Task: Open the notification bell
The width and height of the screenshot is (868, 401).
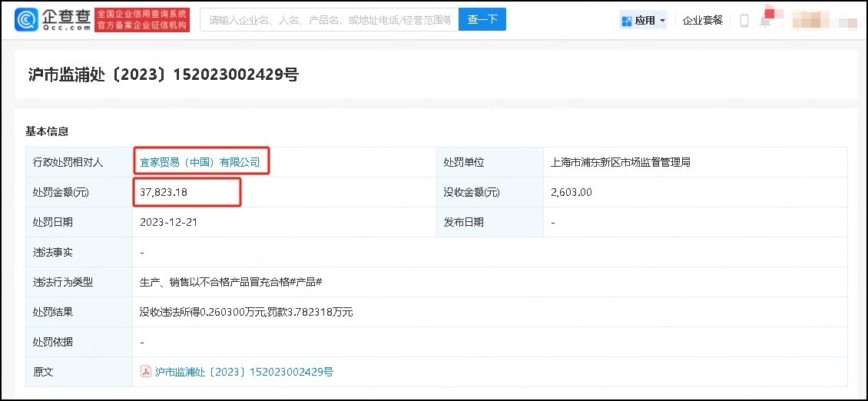Action: click(765, 21)
